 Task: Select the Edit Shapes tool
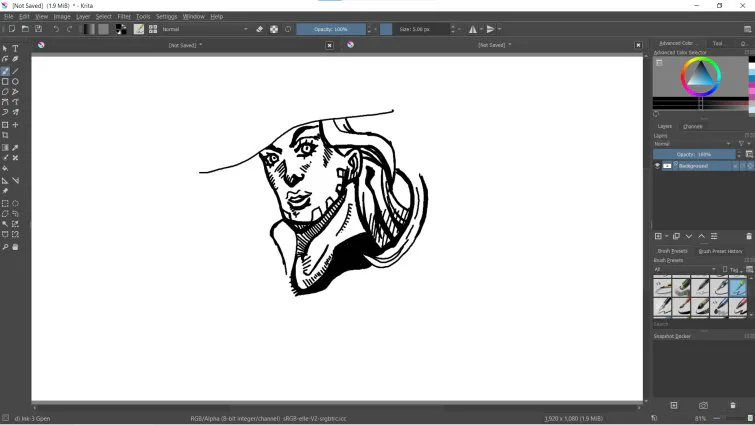pyautogui.click(x=5, y=59)
